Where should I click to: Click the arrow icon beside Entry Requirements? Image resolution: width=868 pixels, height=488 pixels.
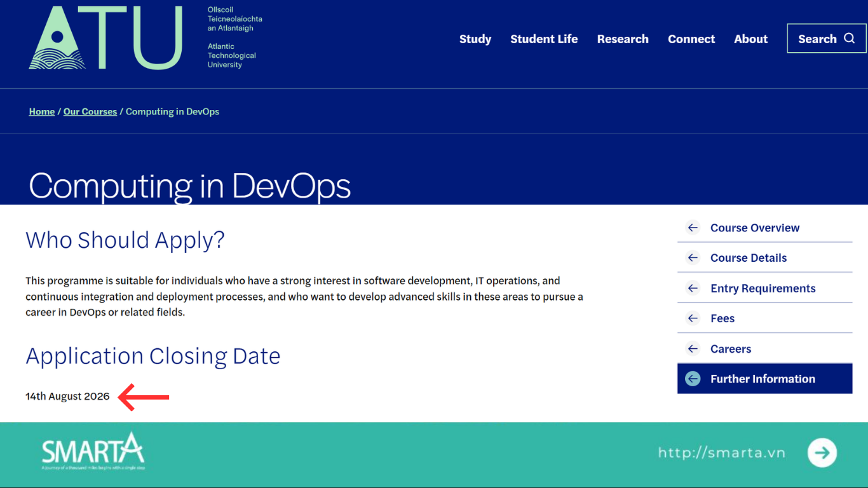[x=692, y=288]
